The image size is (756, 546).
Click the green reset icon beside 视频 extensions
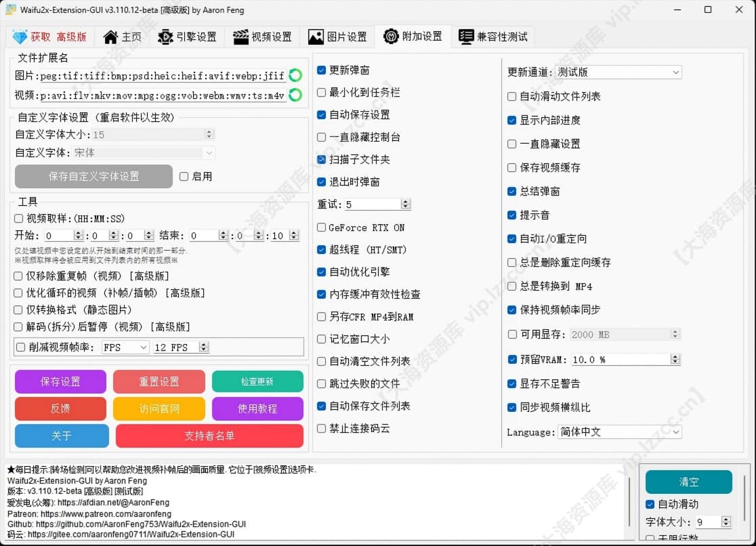pos(295,95)
